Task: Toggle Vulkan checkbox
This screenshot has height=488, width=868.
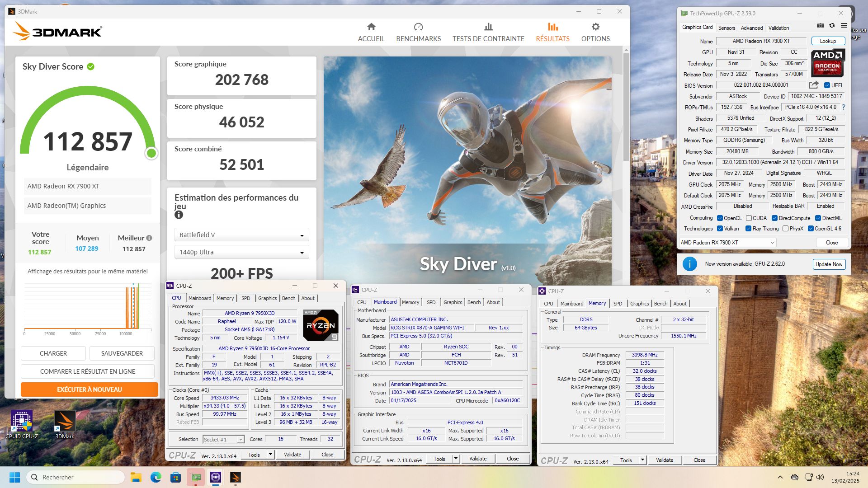Action: (x=720, y=229)
